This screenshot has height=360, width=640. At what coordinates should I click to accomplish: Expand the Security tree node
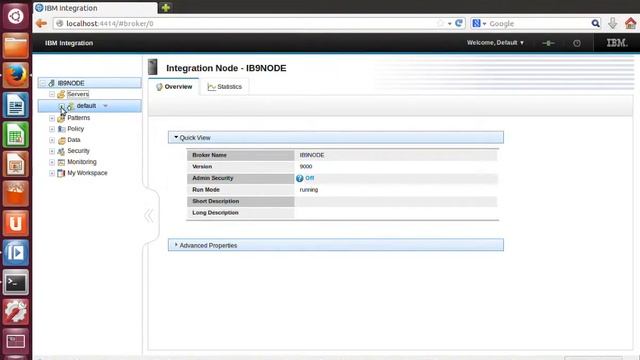[52, 151]
